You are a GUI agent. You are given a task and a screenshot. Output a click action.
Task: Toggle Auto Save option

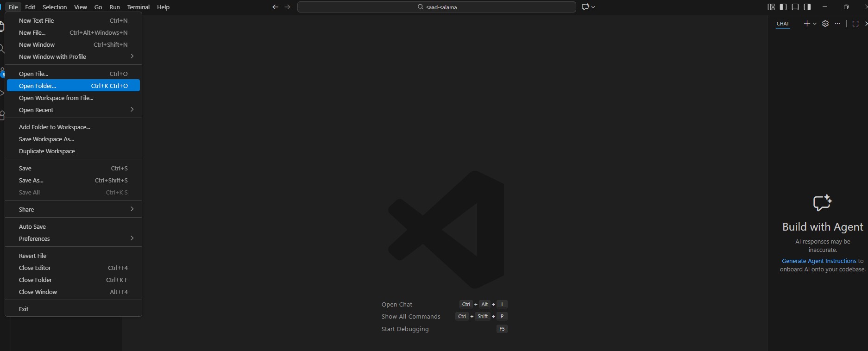[73, 226]
